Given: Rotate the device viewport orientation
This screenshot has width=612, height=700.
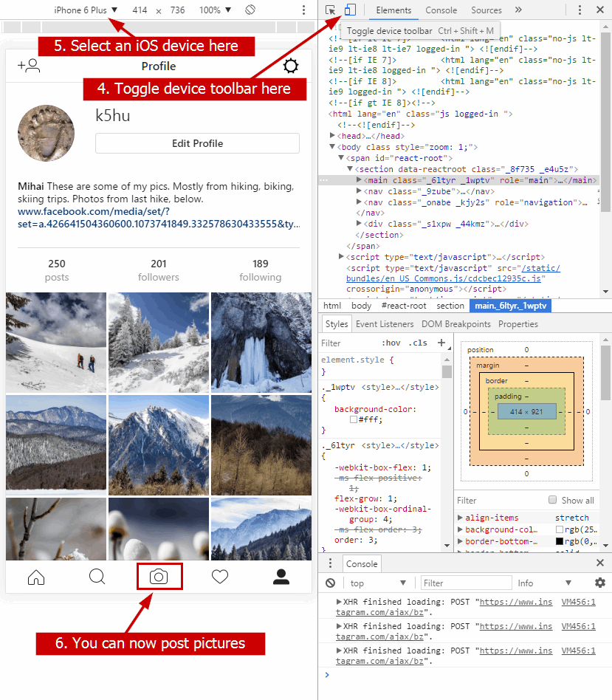Looking at the screenshot, I should tap(250, 10).
